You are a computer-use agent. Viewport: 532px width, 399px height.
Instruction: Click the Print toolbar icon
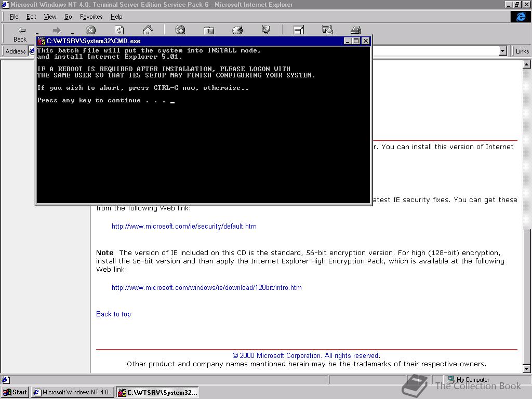(x=356, y=30)
